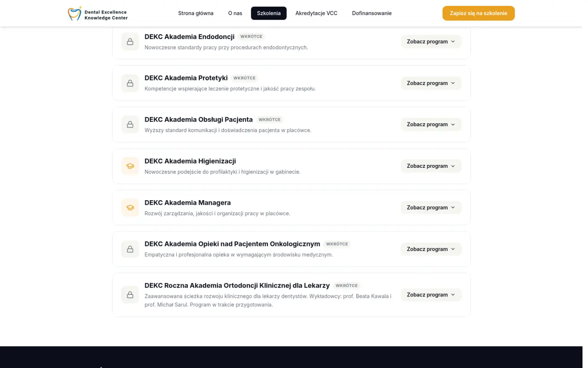Click lock icon beside DEKC Akademia Protetyki
Screen dimensions: 588x368
point(131,84)
